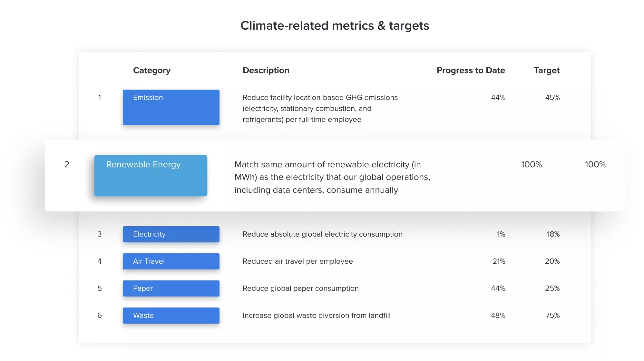Click the Reduce global paper consumption description
Image resolution: width=644 pixels, height=361 pixels.
[x=300, y=288]
